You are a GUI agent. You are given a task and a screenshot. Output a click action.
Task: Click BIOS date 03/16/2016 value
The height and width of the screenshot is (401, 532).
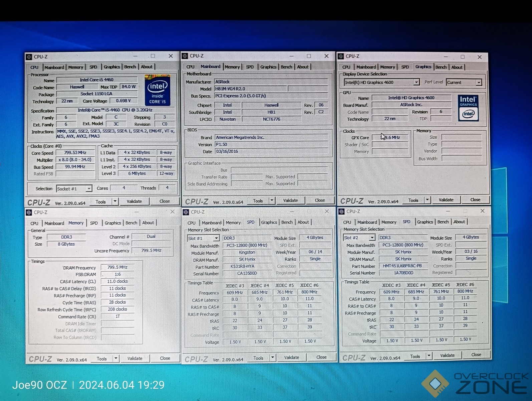(x=271, y=151)
